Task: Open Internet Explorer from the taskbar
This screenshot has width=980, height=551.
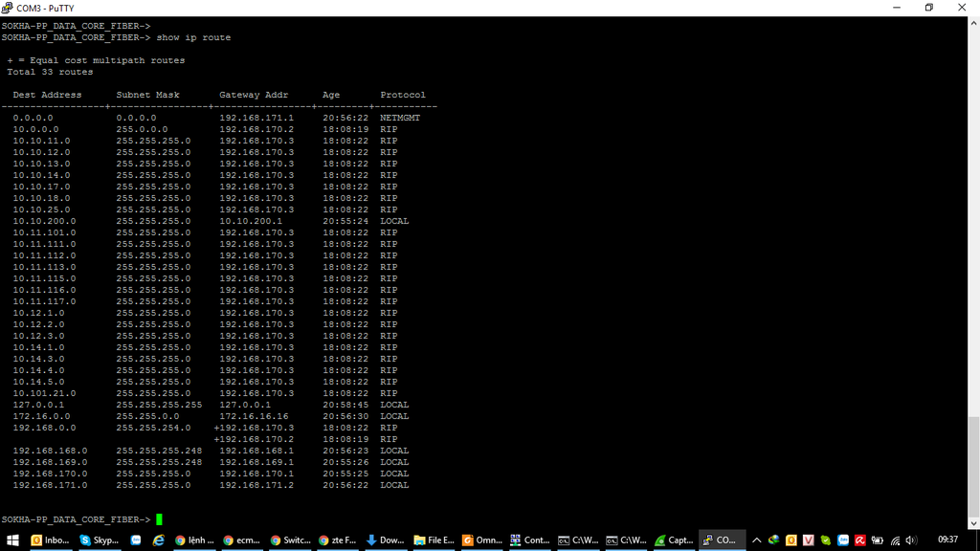Action: (x=159, y=540)
